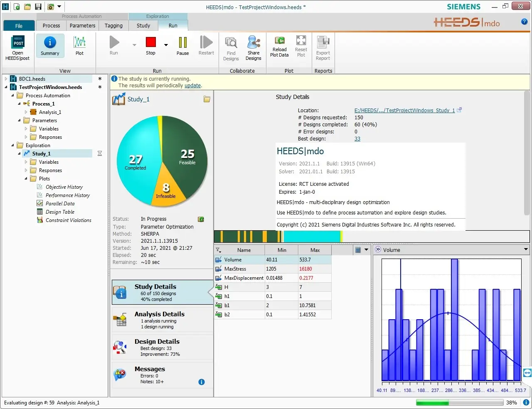Click the TeamViewer side panel icon
The width and height of the screenshot is (532, 409).
(x=527, y=373)
